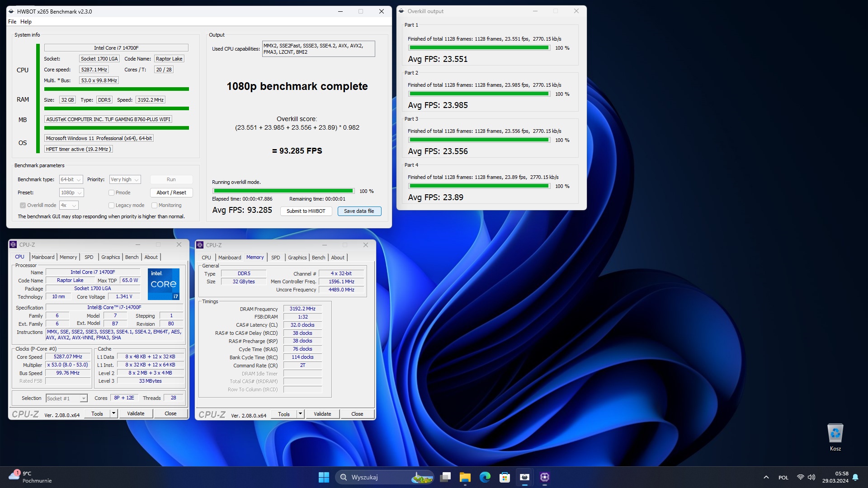The image size is (868, 488).
Task: Open the Overkill mode 4x dropdown
Action: point(69,205)
